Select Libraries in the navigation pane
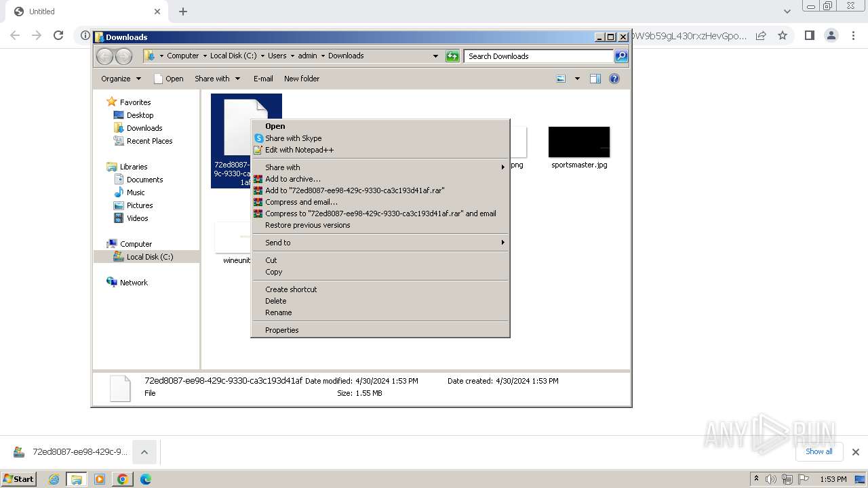 click(x=134, y=167)
